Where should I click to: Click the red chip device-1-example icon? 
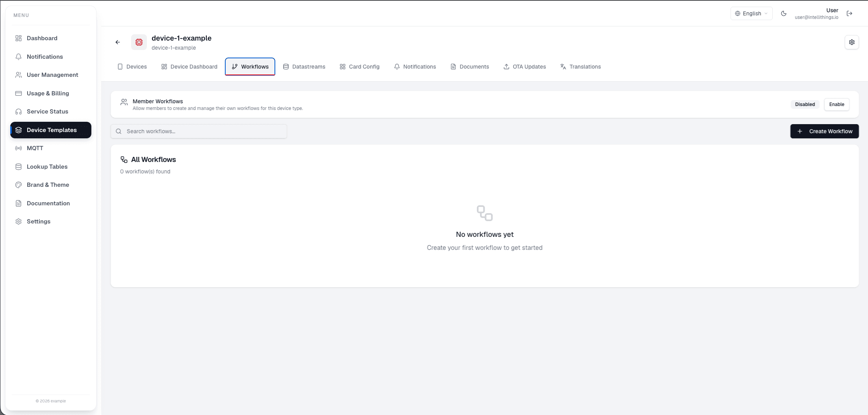coord(139,42)
